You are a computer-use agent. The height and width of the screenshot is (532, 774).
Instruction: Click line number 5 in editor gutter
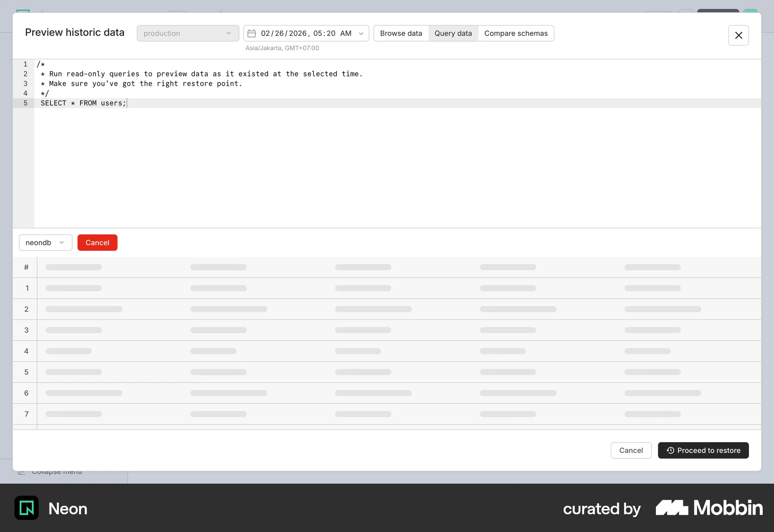tap(25, 103)
